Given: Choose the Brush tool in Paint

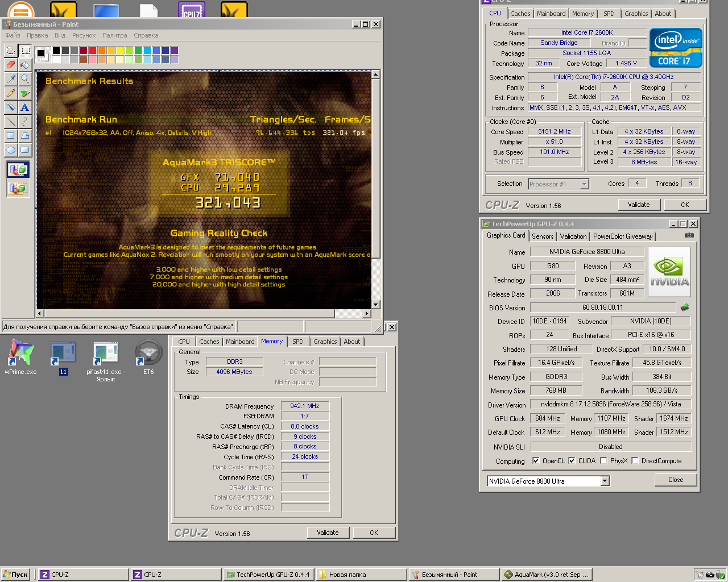Looking at the screenshot, I should (x=25, y=93).
